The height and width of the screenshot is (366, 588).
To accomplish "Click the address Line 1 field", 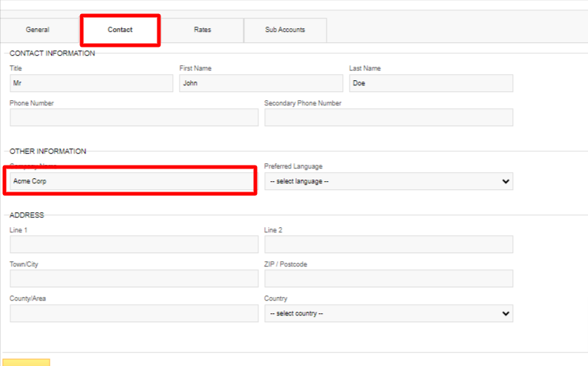I will tap(134, 244).
